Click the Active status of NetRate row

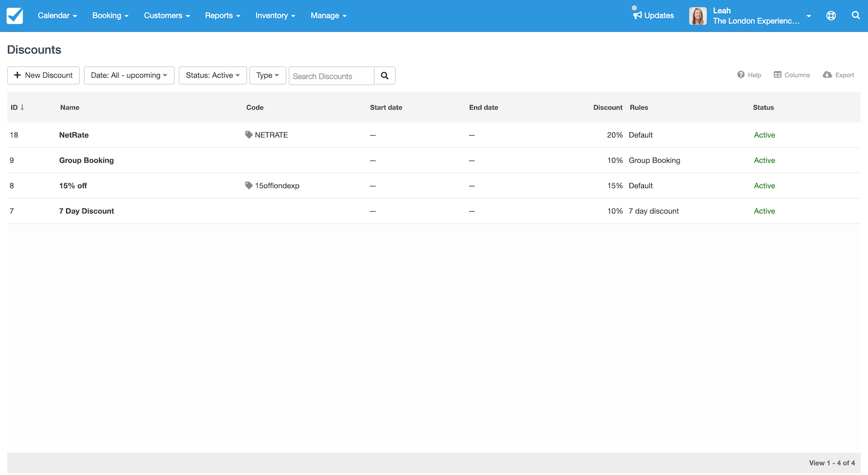point(765,135)
